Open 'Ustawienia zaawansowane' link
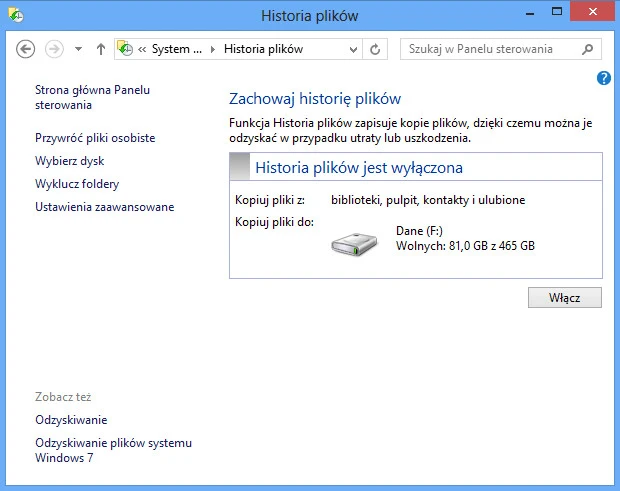620x491 pixels. [104, 207]
